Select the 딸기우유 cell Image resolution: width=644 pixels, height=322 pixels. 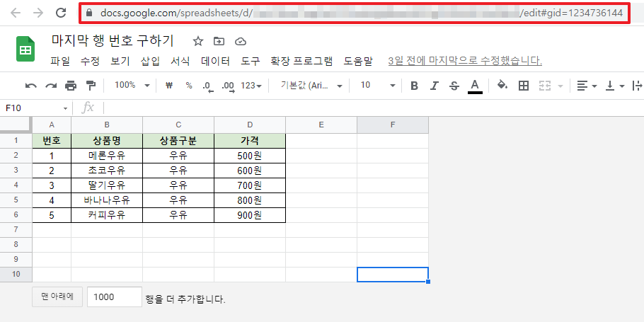pyautogui.click(x=107, y=185)
